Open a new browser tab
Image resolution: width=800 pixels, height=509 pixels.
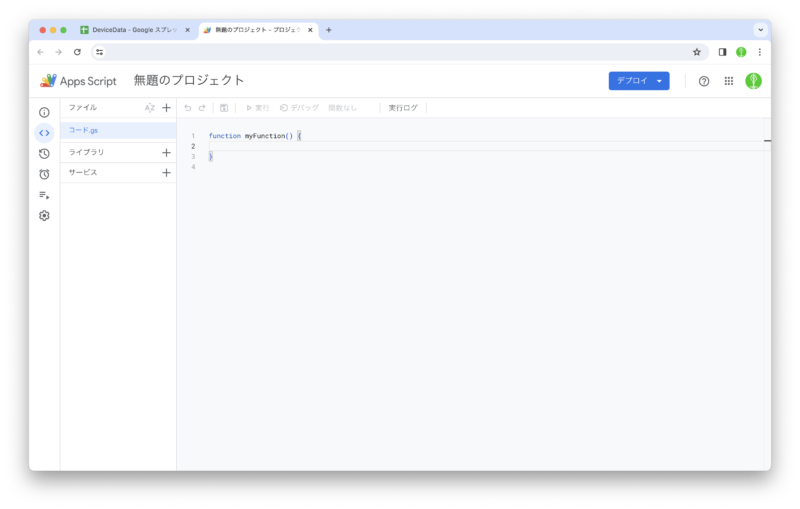pyautogui.click(x=329, y=30)
